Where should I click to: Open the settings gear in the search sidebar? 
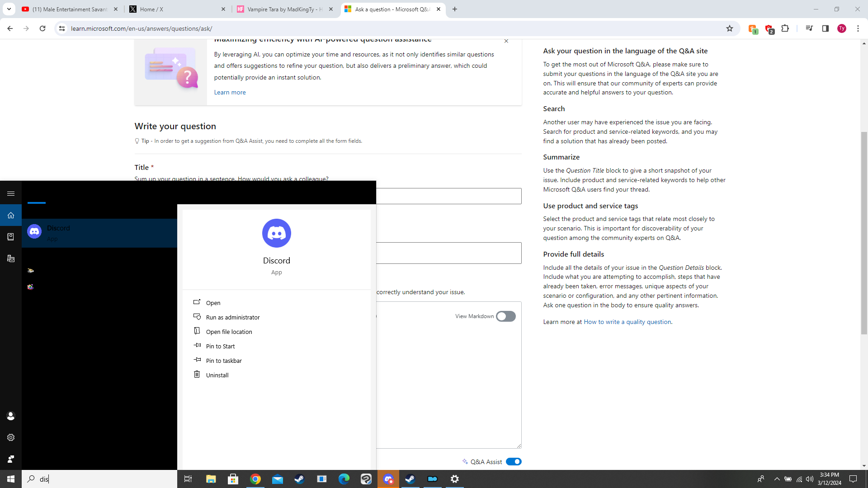(x=11, y=437)
